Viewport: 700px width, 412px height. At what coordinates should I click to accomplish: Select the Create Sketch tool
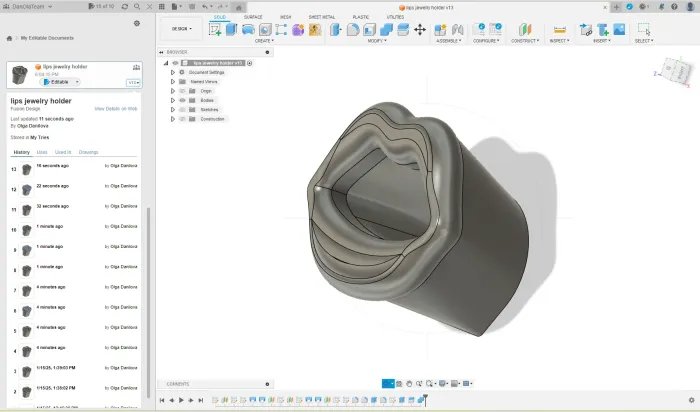(215, 29)
